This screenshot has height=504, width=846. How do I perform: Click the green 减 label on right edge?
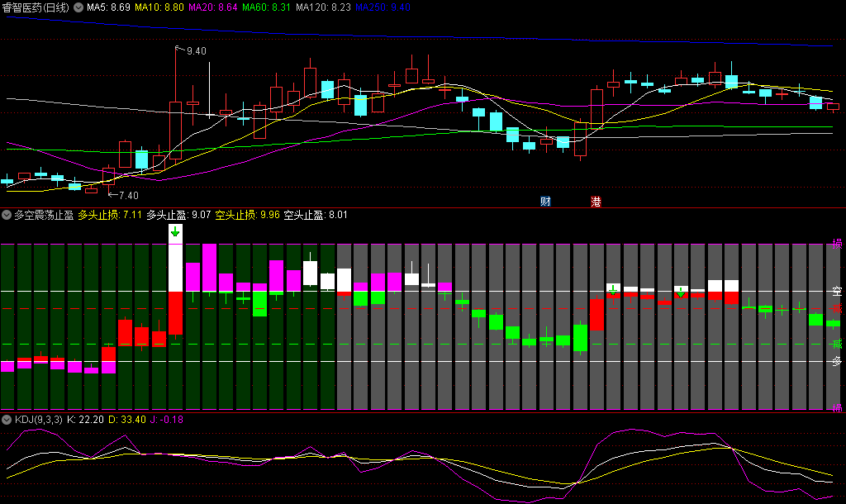(x=837, y=344)
